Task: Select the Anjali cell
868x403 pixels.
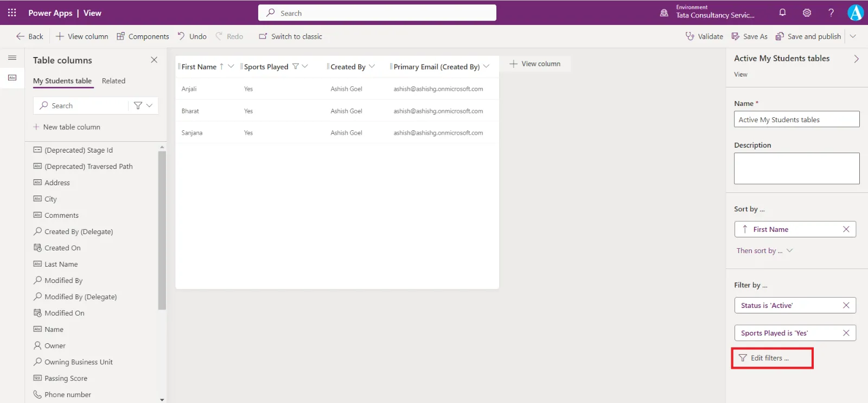Action: (189, 89)
